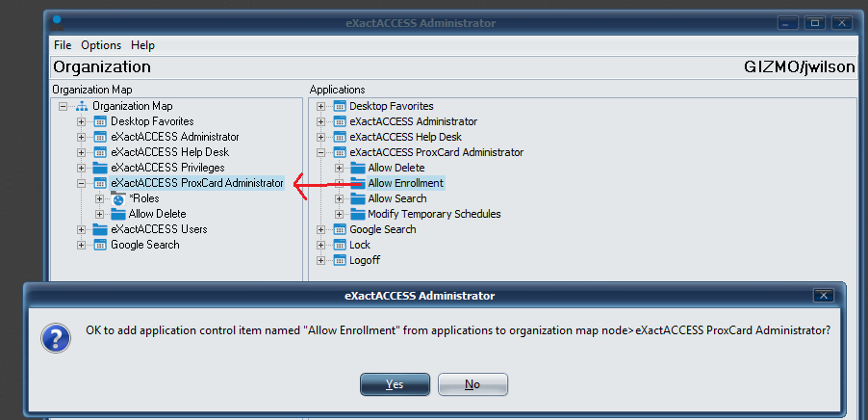Click the Organization Map root network icon
Viewport: 868px width, 420px height.
point(82,106)
